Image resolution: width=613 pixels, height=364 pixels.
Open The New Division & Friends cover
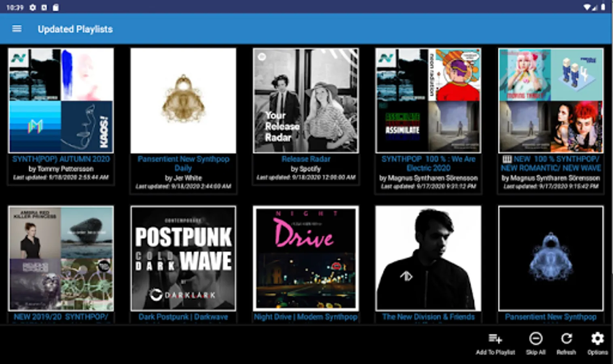pos(428,258)
